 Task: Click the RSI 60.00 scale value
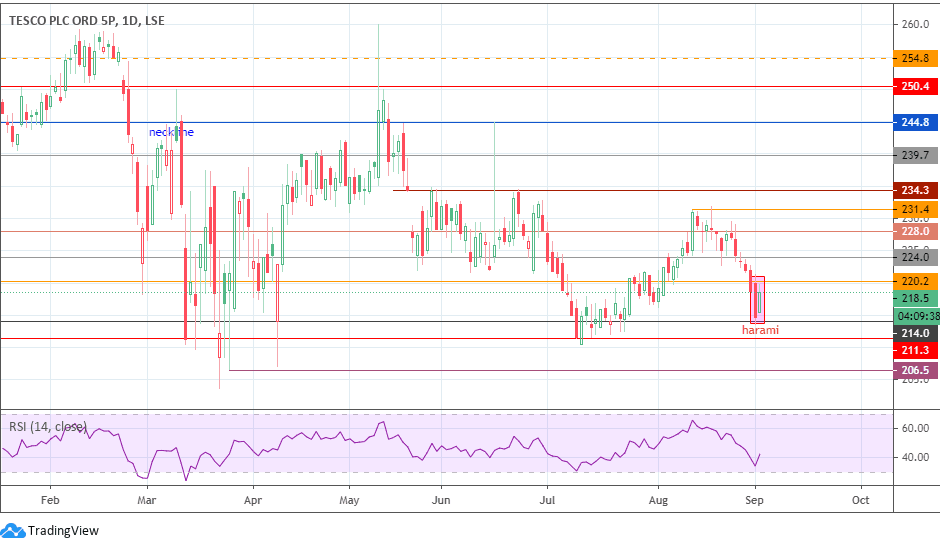coord(915,428)
